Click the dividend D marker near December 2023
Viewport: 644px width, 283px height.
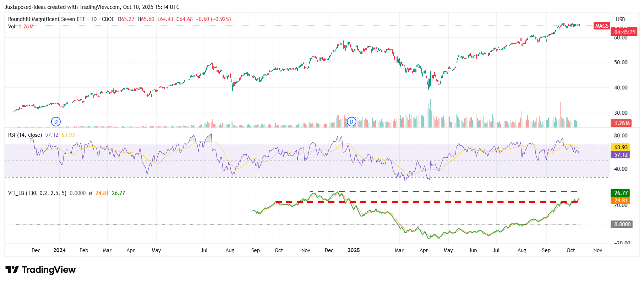pyautogui.click(x=56, y=121)
